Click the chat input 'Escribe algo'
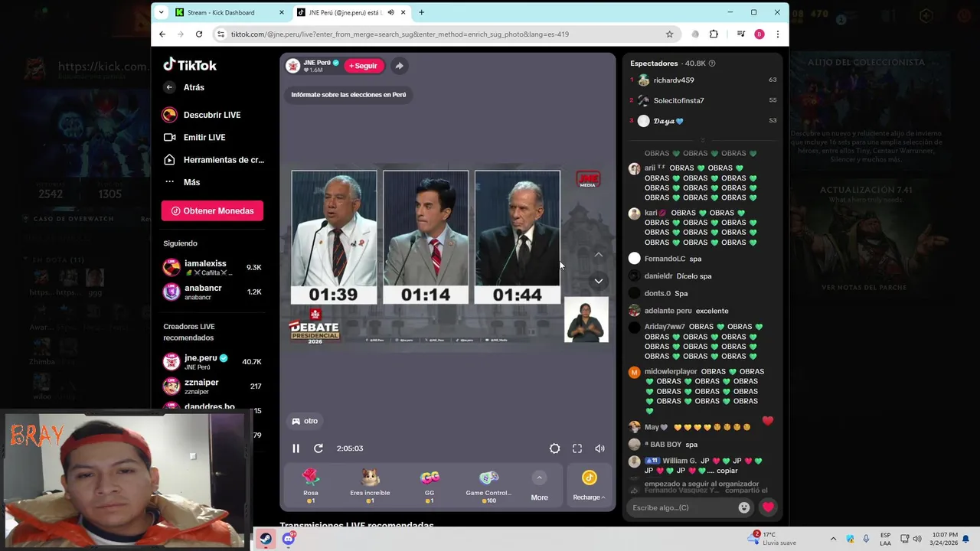The image size is (980, 551). [681, 507]
